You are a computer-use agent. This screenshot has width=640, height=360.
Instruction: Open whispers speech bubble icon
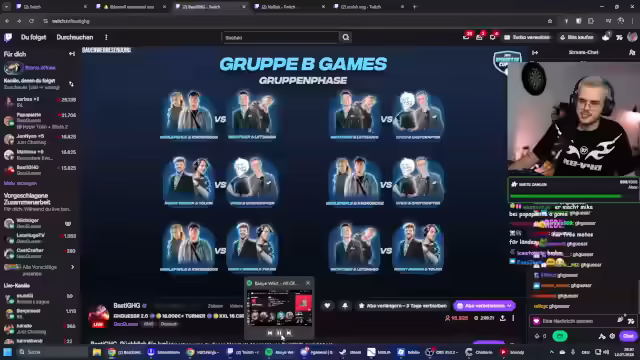tap(493, 37)
